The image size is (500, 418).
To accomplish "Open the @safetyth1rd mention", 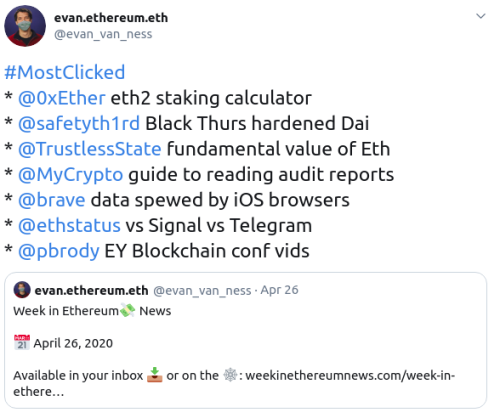I will 79,123.
